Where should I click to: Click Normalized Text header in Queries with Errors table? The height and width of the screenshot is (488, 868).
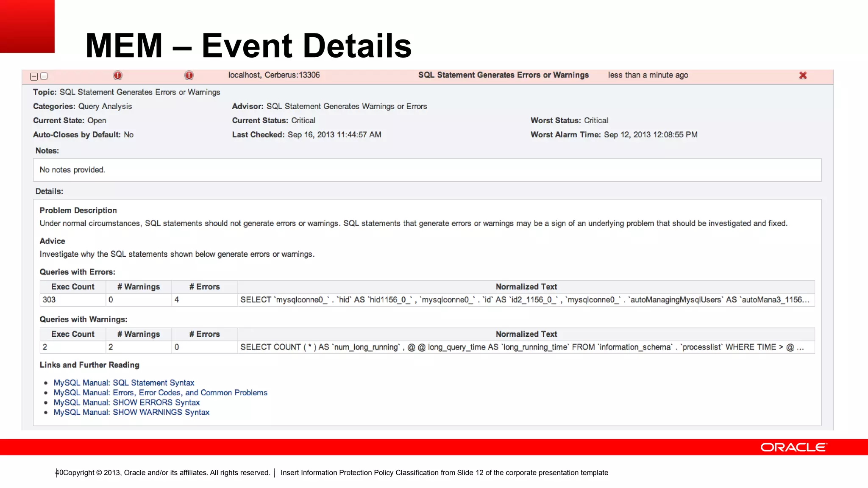tap(526, 287)
